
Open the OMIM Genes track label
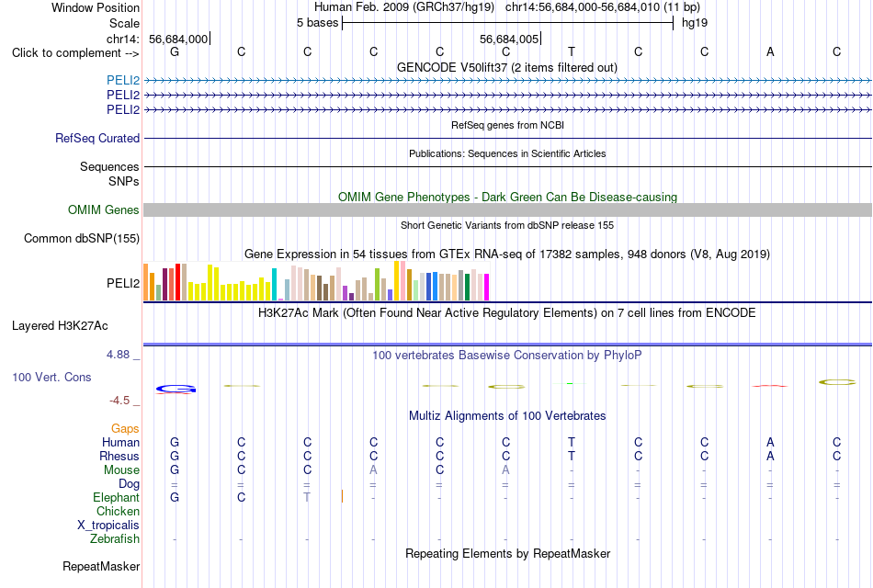pos(104,209)
